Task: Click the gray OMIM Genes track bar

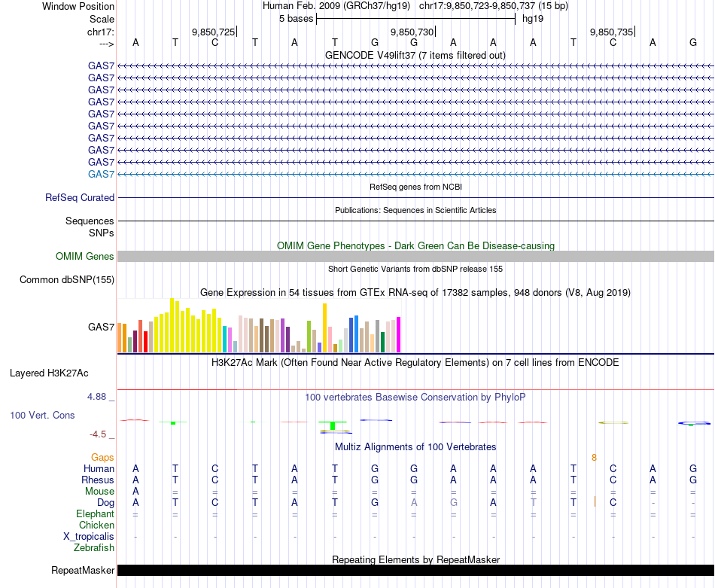Action: tap(415, 257)
